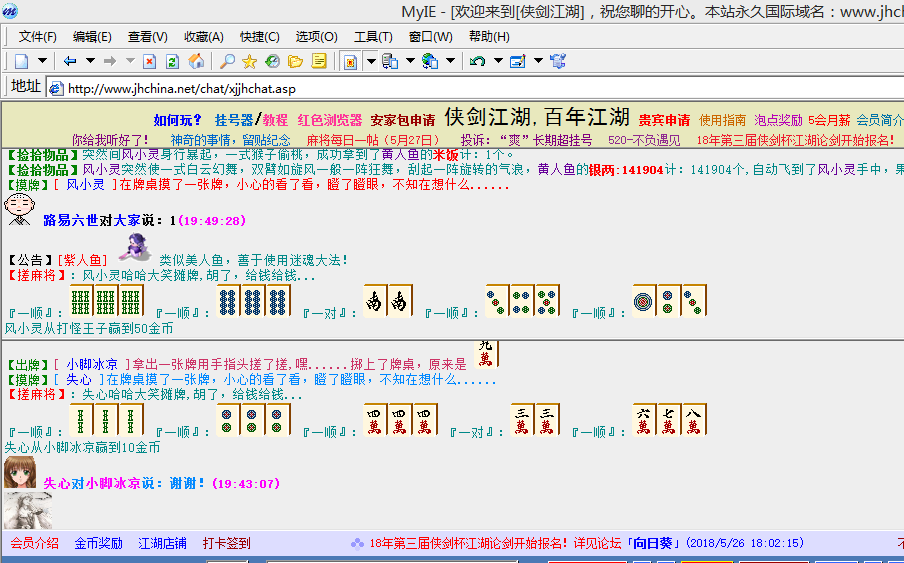Open the 如何玩? link
The width and height of the screenshot is (904, 563).
(178, 120)
